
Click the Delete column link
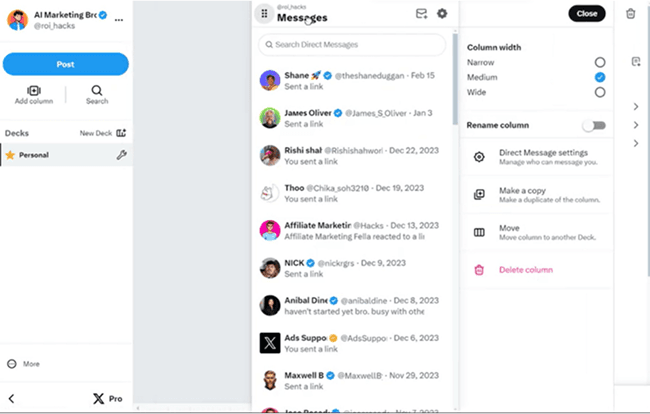(x=526, y=270)
